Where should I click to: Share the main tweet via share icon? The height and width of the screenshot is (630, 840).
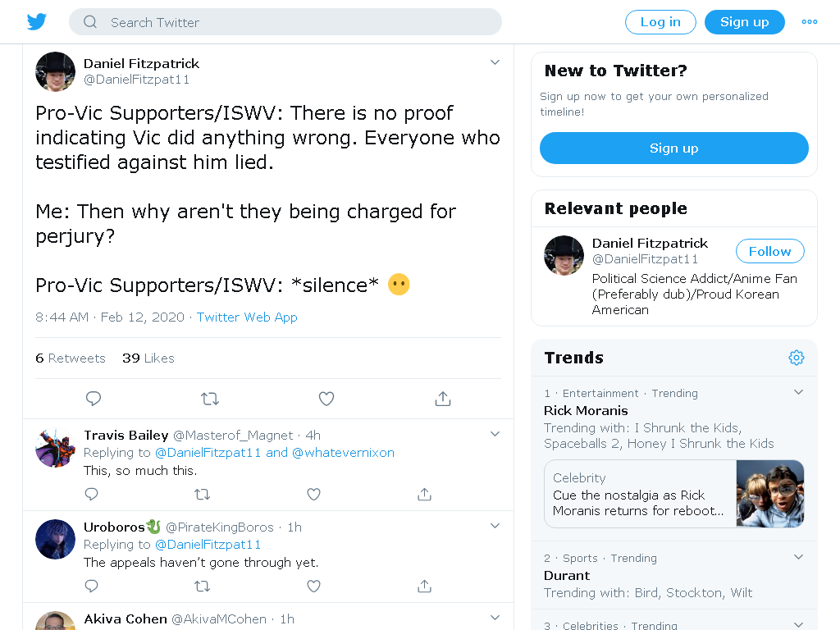click(442, 399)
